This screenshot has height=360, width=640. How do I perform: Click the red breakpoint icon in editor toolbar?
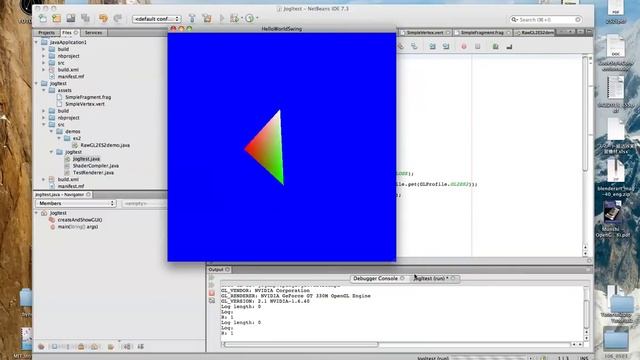point(464,47)
